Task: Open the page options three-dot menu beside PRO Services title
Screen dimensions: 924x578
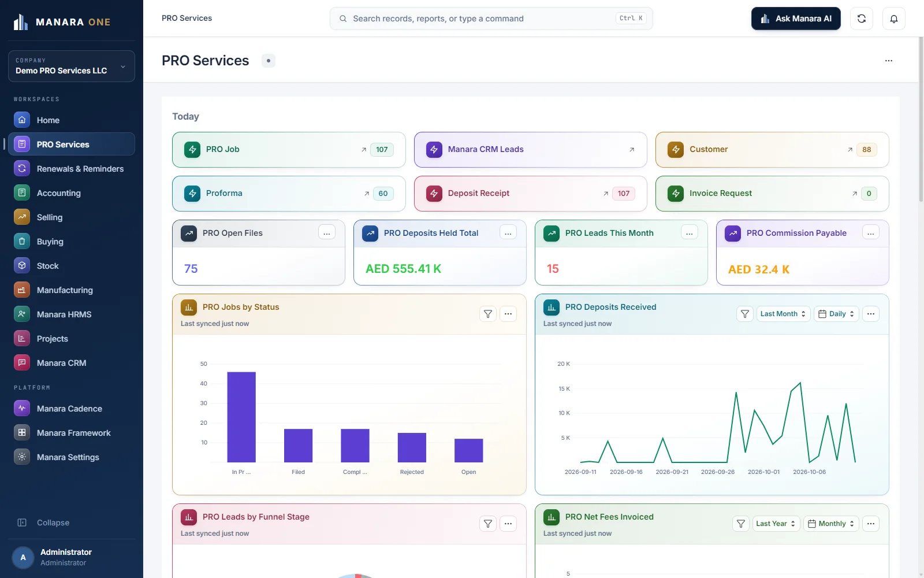Action: pos(888,61)
